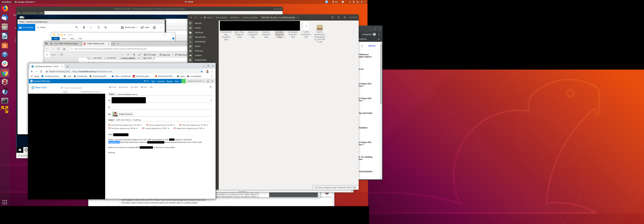644x224 pixels.
Task: Toggle list view in Files header bar
Action: click(339, 18)
